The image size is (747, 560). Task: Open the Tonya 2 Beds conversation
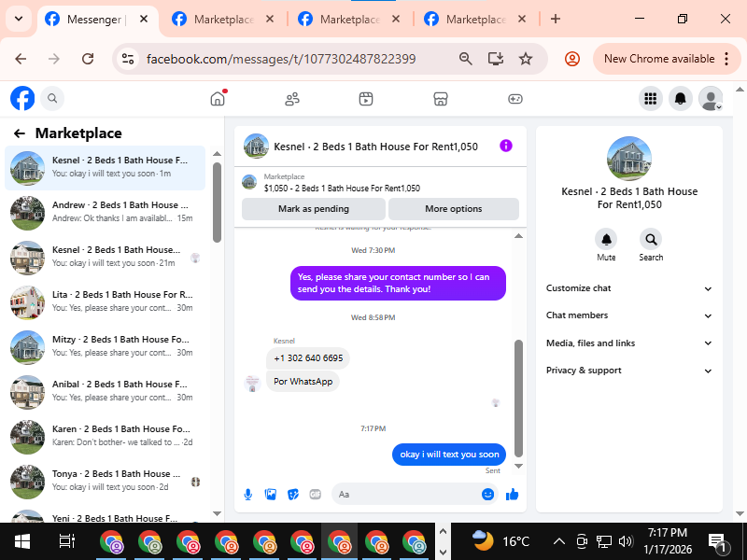(105, 481)
